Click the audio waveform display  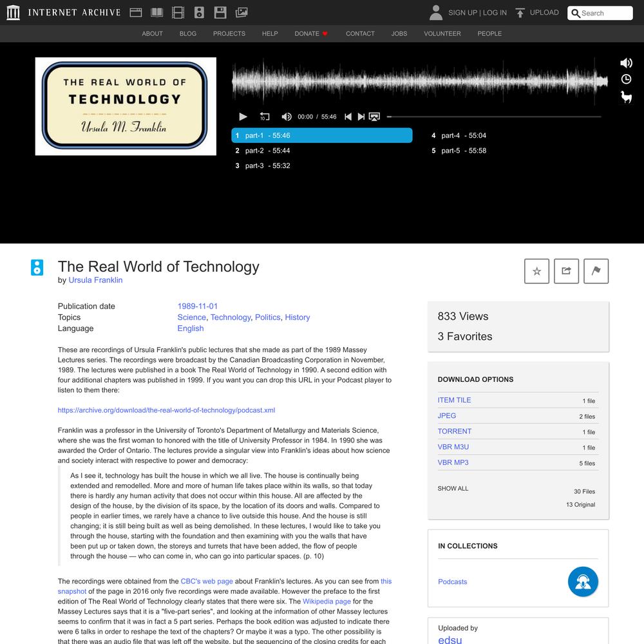(420, 81)
